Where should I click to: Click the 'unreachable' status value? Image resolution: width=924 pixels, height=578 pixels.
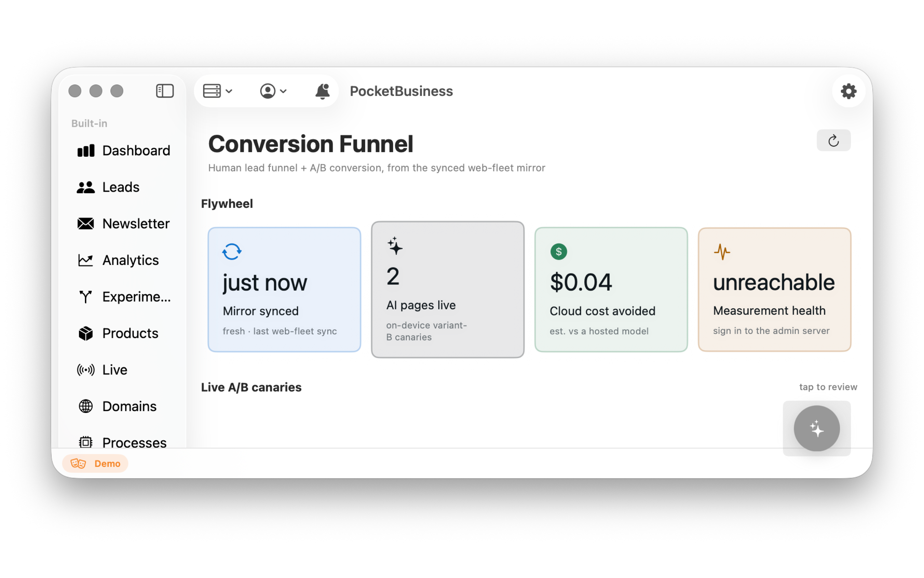(x=774, y=282)
